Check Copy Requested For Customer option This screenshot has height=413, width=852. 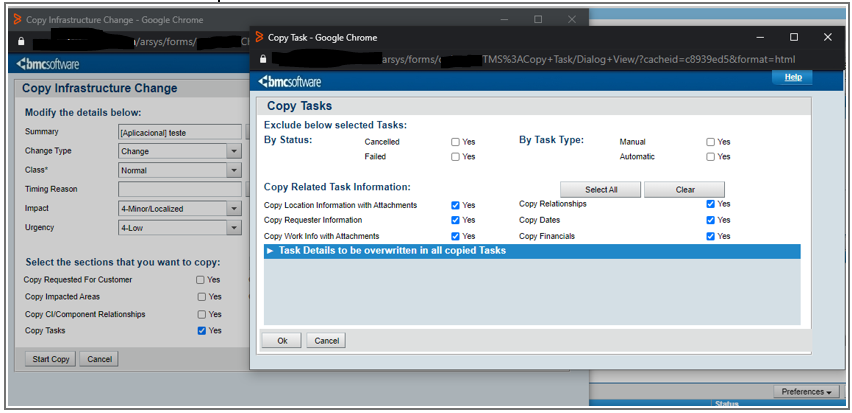tap(200, 280)
